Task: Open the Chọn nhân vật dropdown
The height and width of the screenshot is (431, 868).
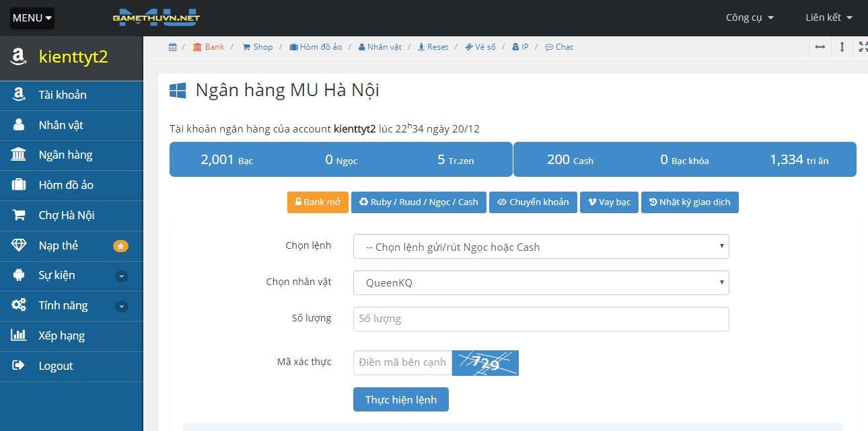Action: pos(541,283)
